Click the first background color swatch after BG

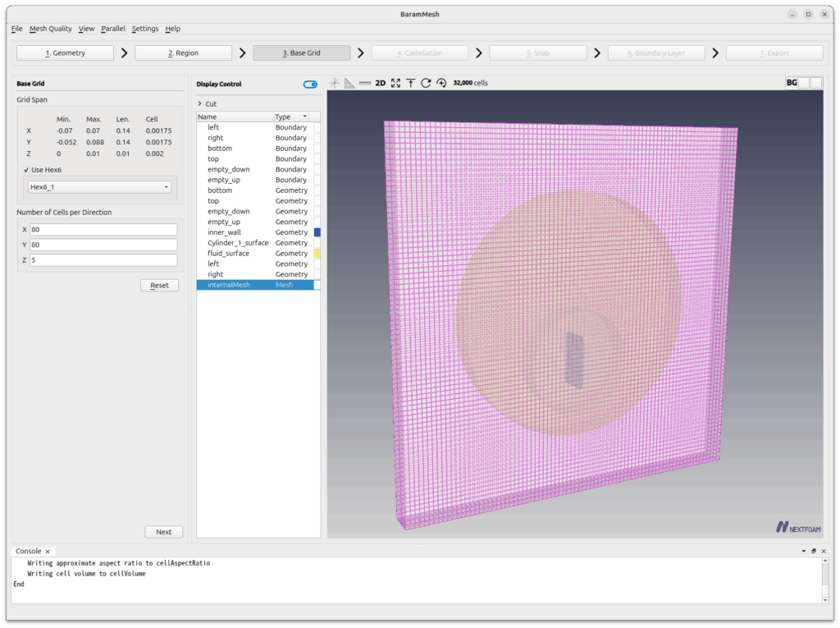pyautogui.click(x=804, y=83)
